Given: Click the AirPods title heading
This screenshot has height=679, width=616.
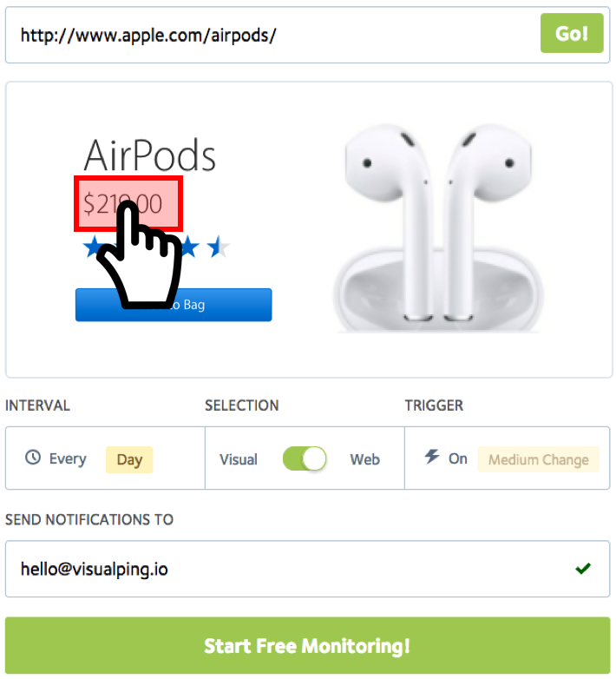Looking at the screenshot, I should coord(150,155).
